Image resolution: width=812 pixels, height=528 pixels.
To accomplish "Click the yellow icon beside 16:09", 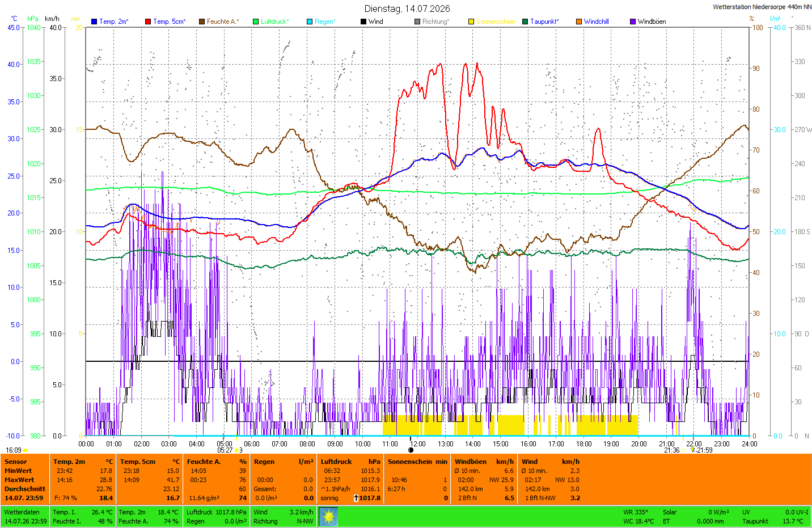I will tap(25, 450).
